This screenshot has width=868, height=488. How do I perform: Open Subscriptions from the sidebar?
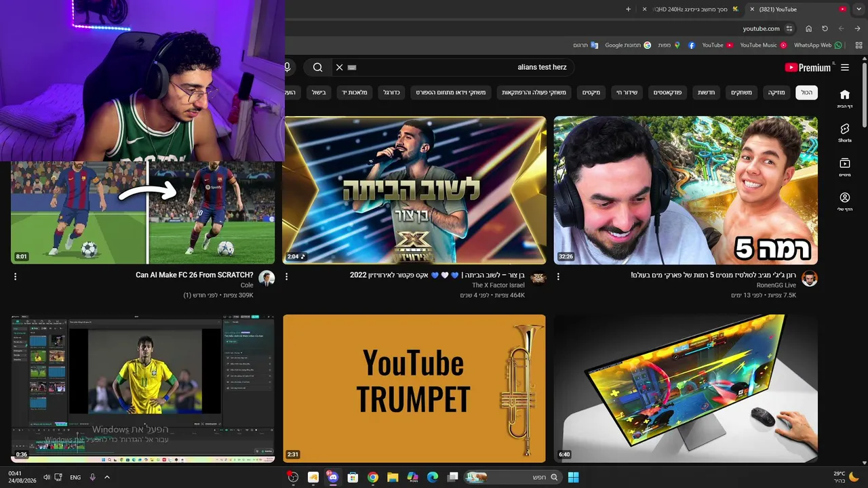[x=845, y=167]
